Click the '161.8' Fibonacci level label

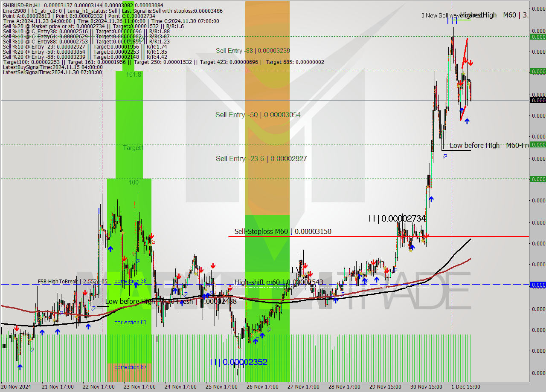pyautogui.click(x=134, y=75)
